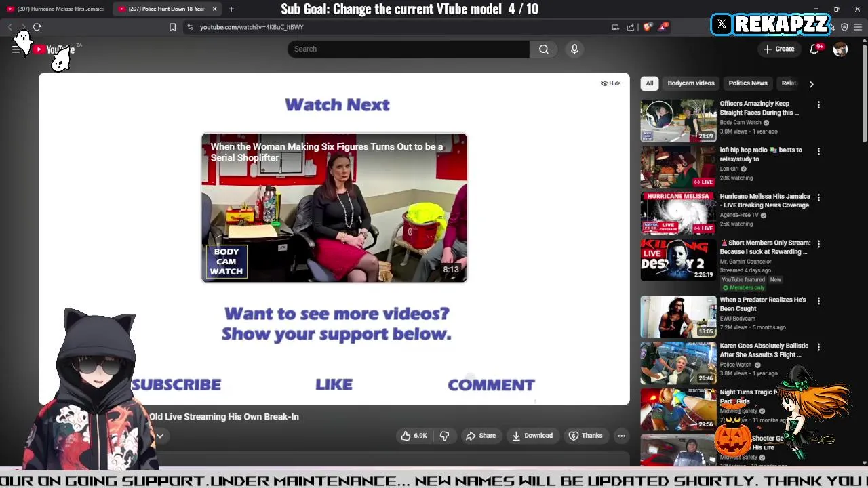Screen dimensions: 868x488
Task: Open browser main menu hamburger
Action: point(858,27)
